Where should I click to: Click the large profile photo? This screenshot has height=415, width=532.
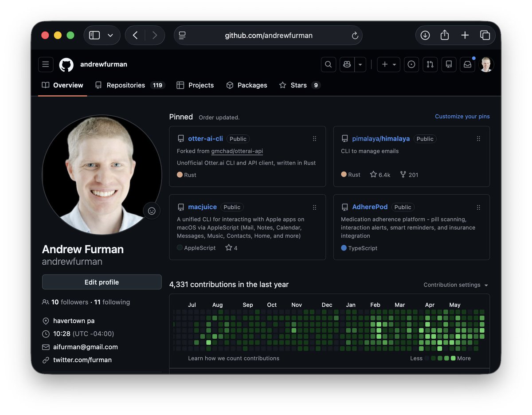pyautogui.click(x=102, y=175)
